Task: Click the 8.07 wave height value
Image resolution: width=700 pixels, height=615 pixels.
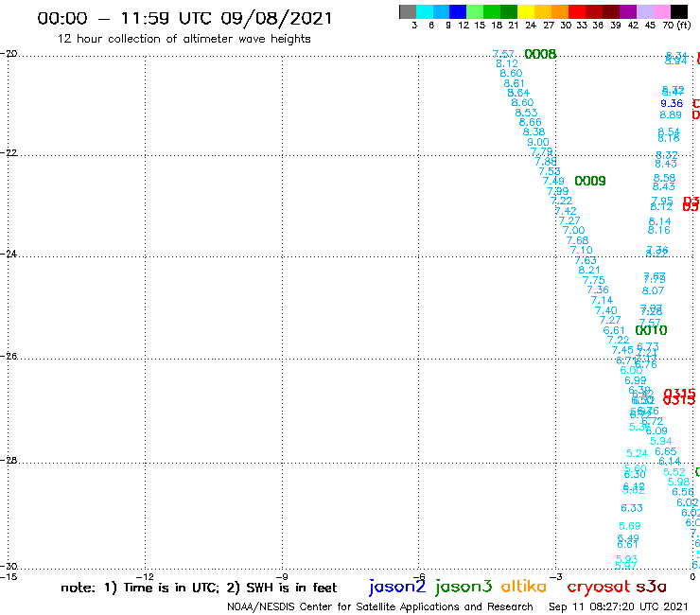Action: coord(653,290)
